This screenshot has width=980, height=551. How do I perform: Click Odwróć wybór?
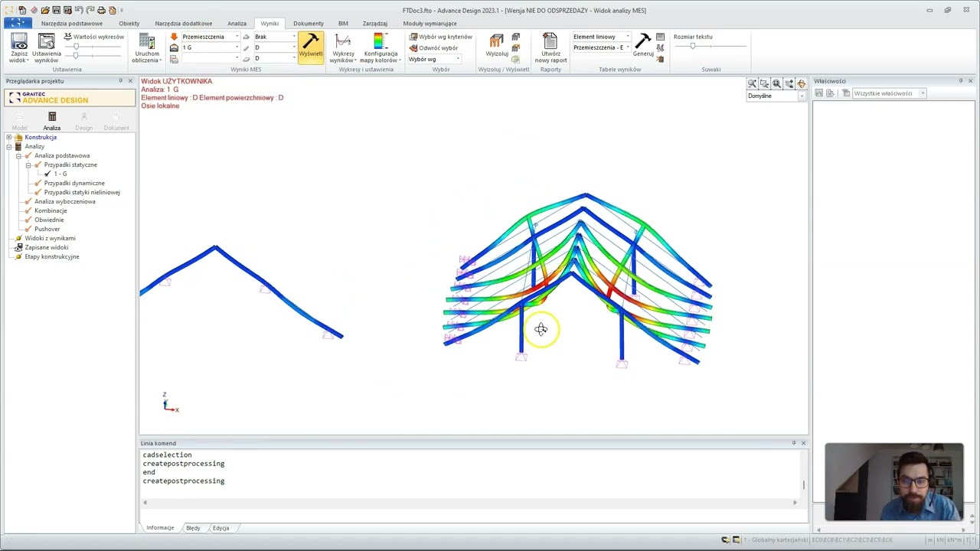click(x=433, y=47)
